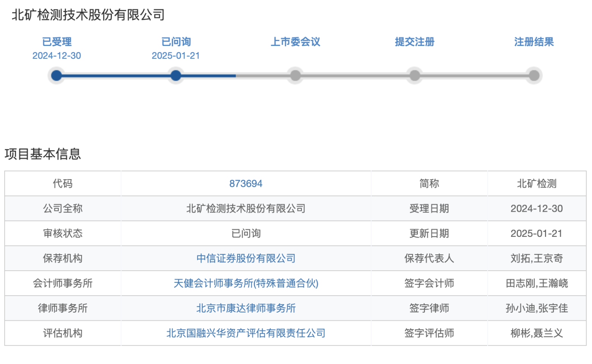Select the 上市委会议 stage label

pos(295,42)
